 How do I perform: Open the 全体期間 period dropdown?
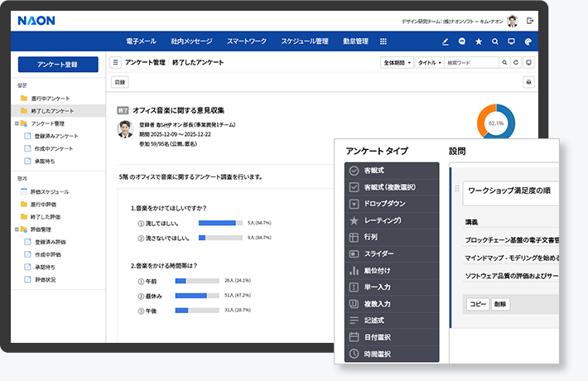(x=397, y=62)
